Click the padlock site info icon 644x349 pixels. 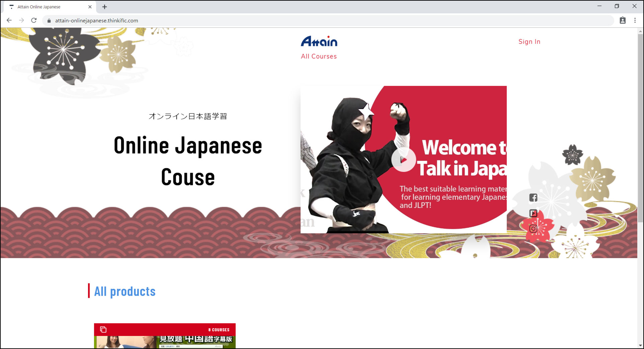[x=49, y=21]
